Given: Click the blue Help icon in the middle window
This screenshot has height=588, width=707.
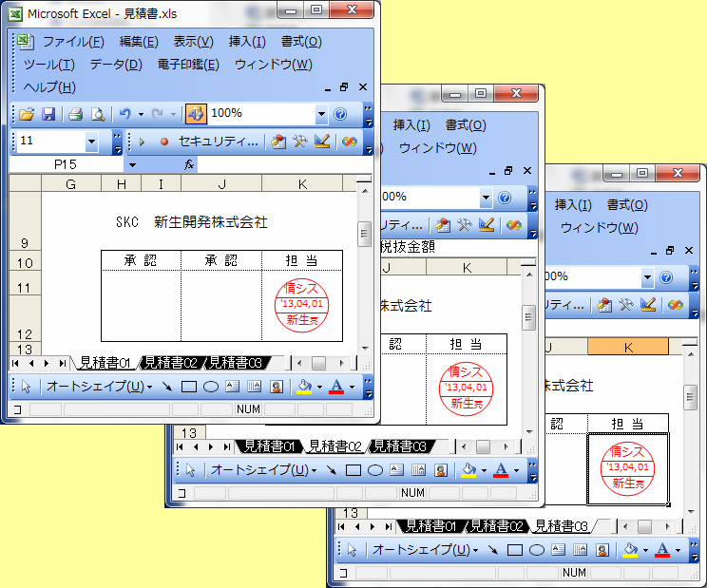Looking at the screenshot, I should point(505,198).
